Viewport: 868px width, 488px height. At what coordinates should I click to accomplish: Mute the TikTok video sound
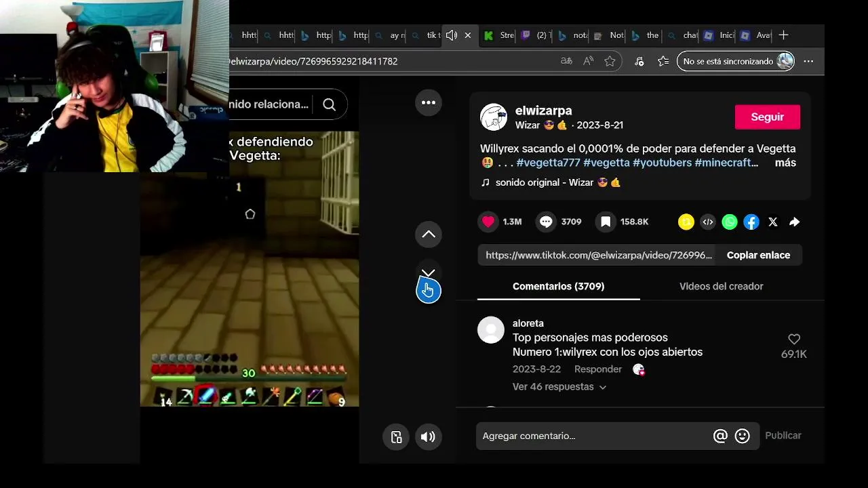428,437
